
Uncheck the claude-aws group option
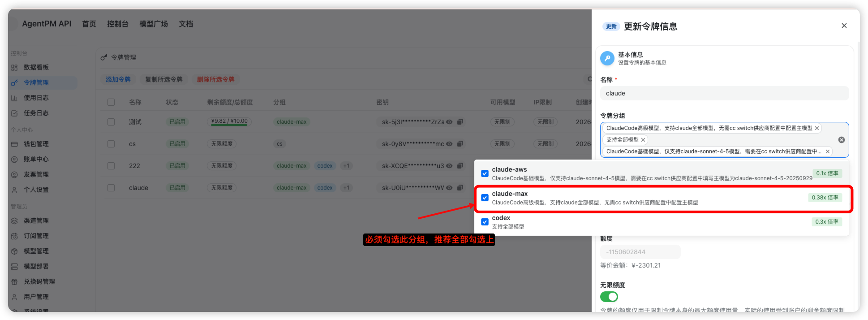tap(485, 173)
